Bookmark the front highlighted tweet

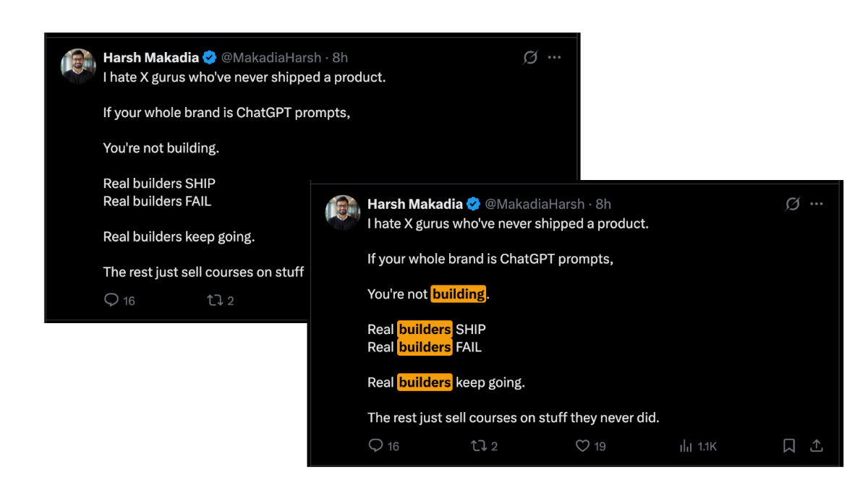pyautogui.click(x=789, y=446)
